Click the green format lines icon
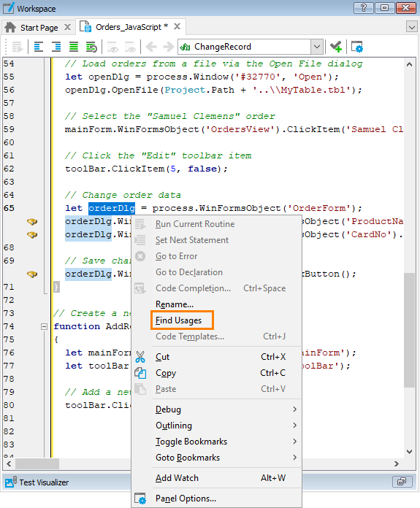The height and width of the screenshot is (508, 420). [x=74, y=47]
